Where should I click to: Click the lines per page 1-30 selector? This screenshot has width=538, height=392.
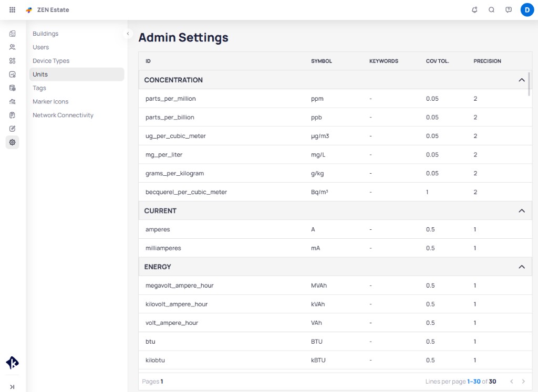click(x=474, y=382)
